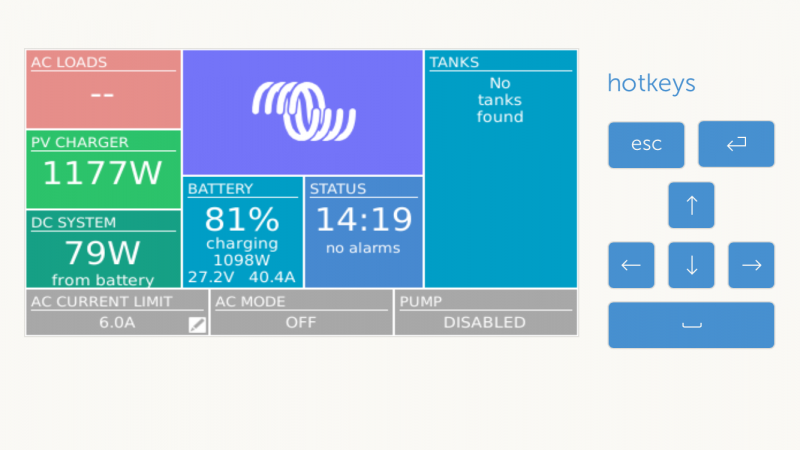This screenshot has height=450, width=800.
Task: Click the left arrow hotkey
Action: pyautogui.click(x=631, y=265)
